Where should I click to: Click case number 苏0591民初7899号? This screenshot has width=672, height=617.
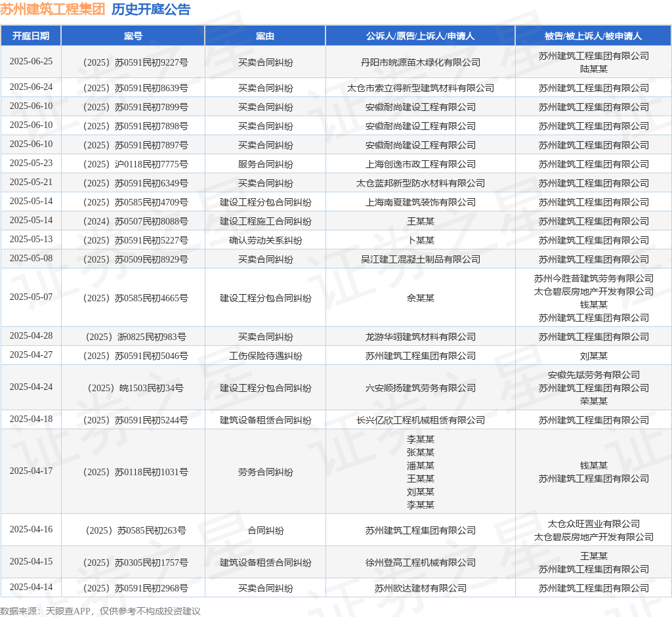tap(135, 107)
